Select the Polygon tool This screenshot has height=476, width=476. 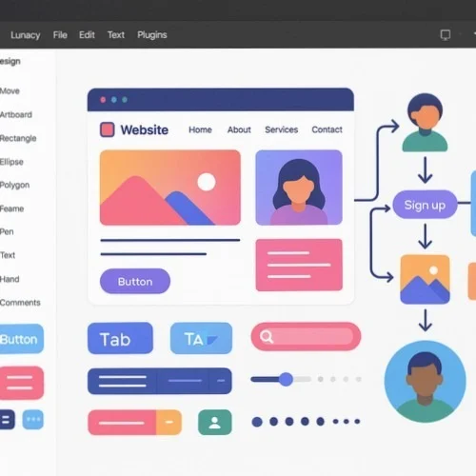pyautogui.click(x=14, y=185)
